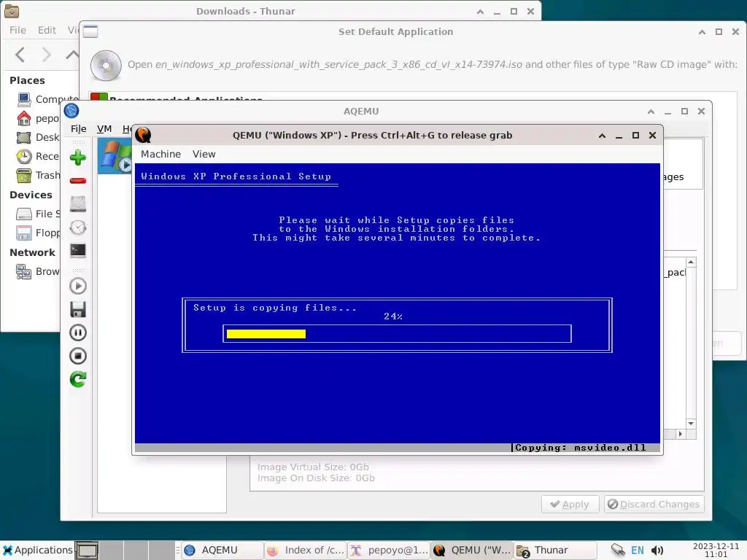Click Discard Changes in AQEMU
The image size is (747, 560).
(x=654, y=505)
